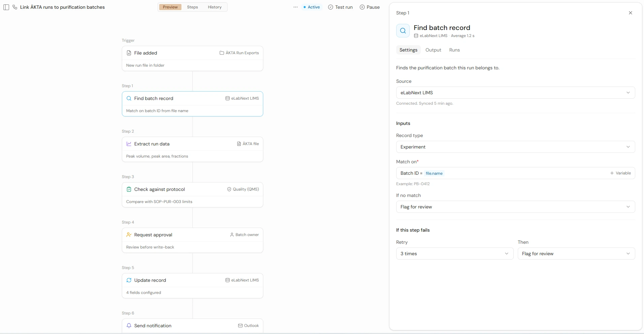Open the If no match dropdown
644x334 pixels.
[x=515, y=207]
